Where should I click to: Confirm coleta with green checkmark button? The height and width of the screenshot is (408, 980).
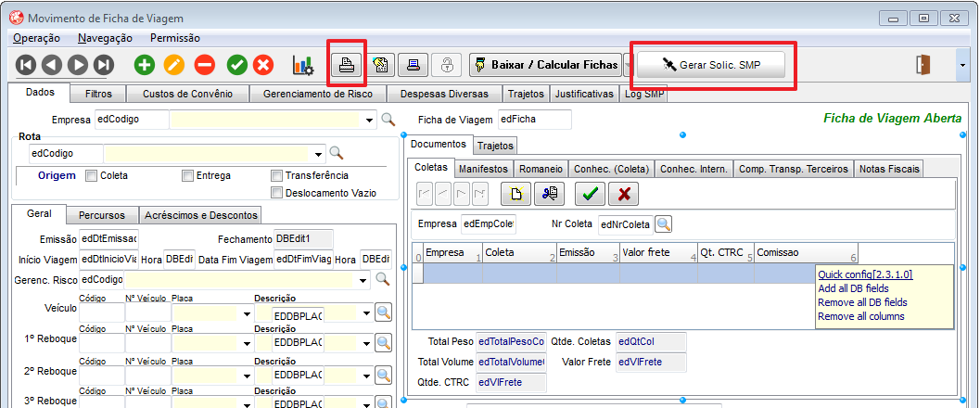tap(590, 194)
